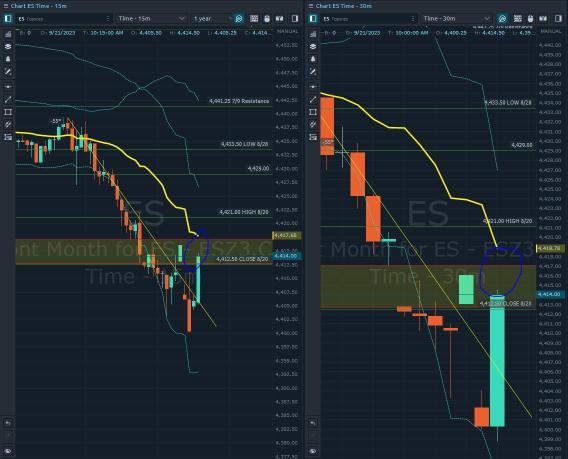Viewport: 568px width, 459px height.
Task: Open the layers icon in 15m chart sidebar
Action: [x=8, y=46]
